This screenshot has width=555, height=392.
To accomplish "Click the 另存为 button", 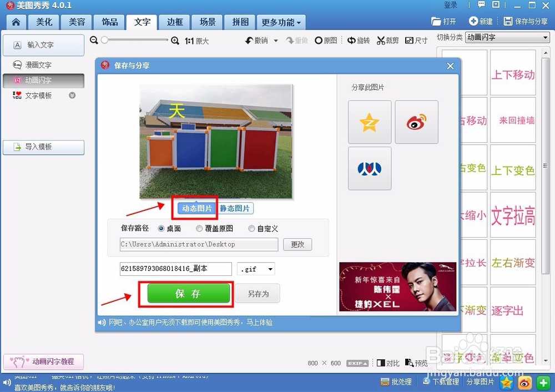I will click(x=258, y=294).
